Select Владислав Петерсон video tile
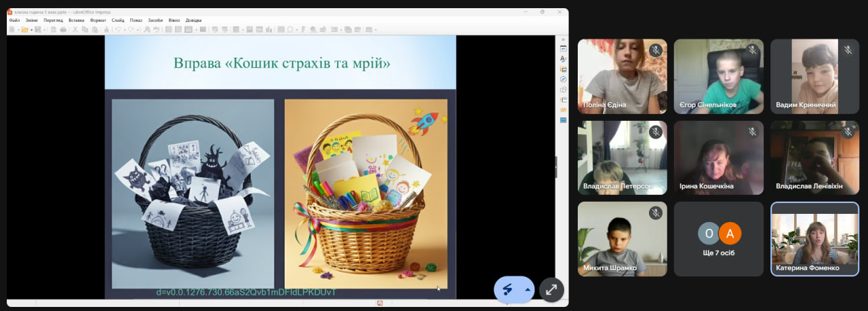Viewport: 868px width, 311px height. (623, 158)
